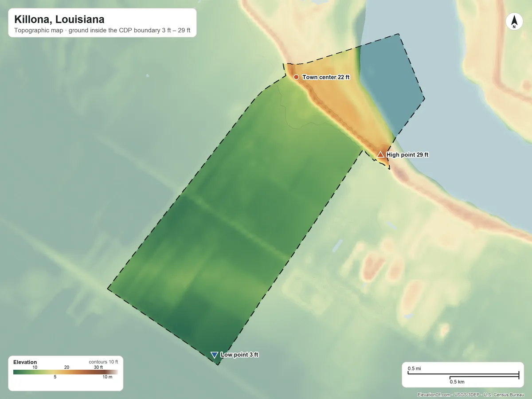Click the '0.5 km' scale bar label

coord(457,382)
